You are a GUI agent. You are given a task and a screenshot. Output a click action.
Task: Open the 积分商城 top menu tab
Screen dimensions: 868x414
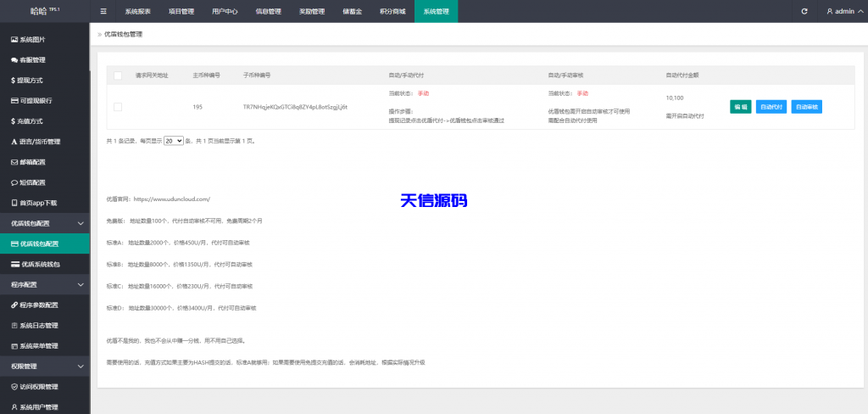pyautogui.click(x=392, y=12)
